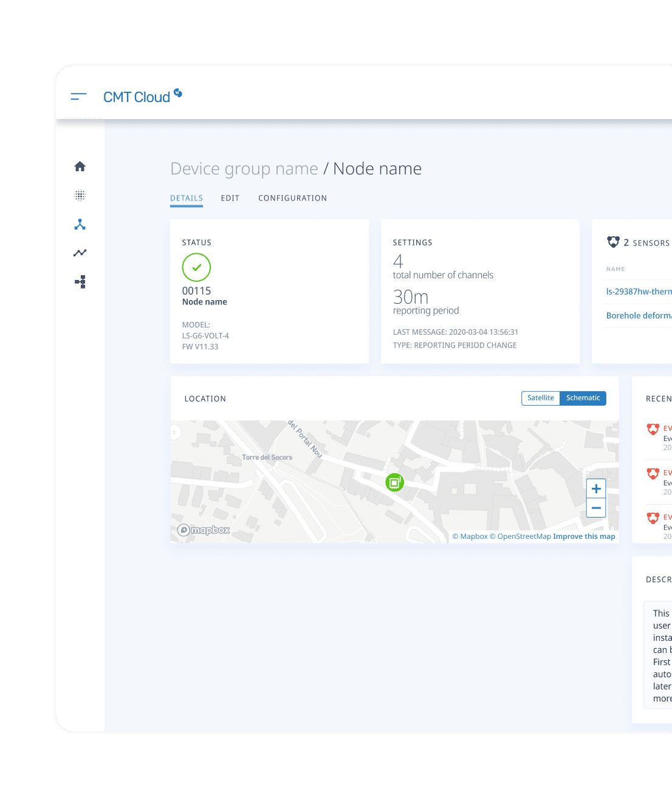The width and height of the screenshot is (672, 797).
Task: Click the green device marker on map
Action: click(x=394, y=483)
